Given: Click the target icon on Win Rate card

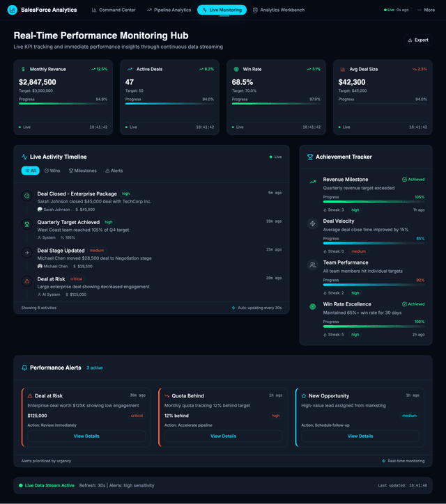Looking at the screenshot, I should point(236,70).
